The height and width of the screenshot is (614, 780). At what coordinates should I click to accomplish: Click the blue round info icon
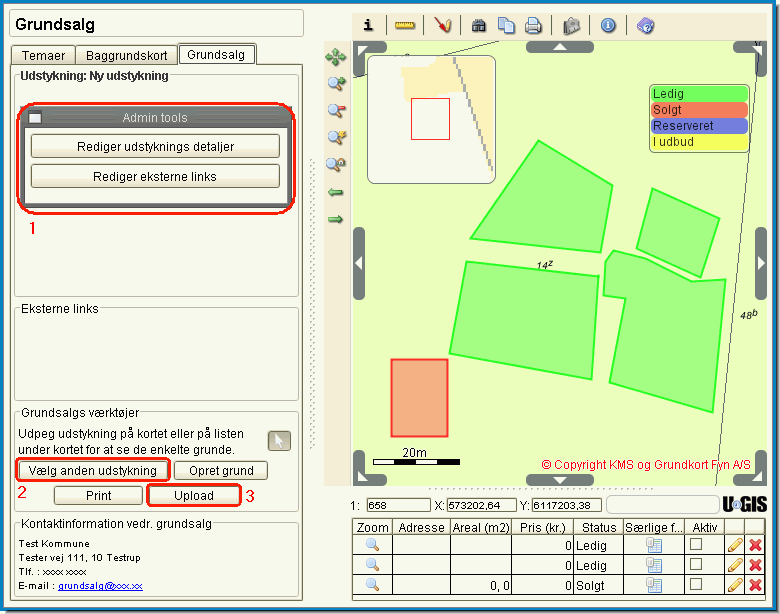click(608, 25)
